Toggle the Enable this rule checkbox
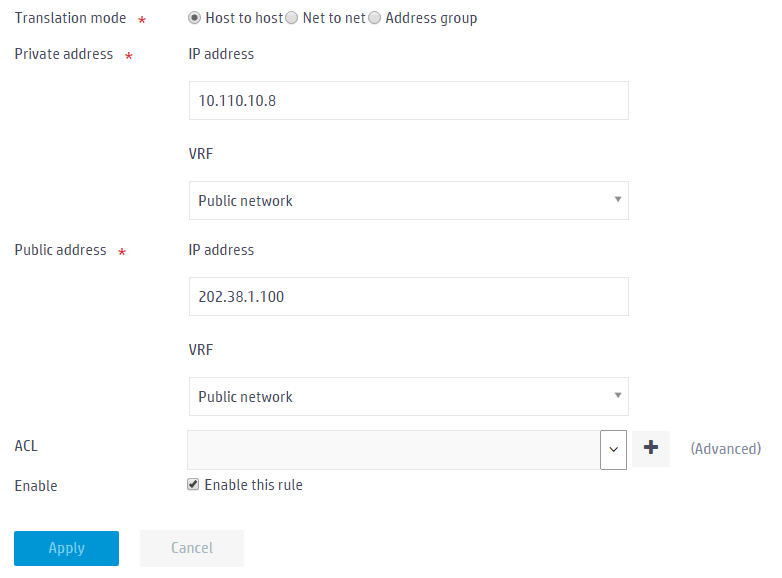 click(193, 484)
